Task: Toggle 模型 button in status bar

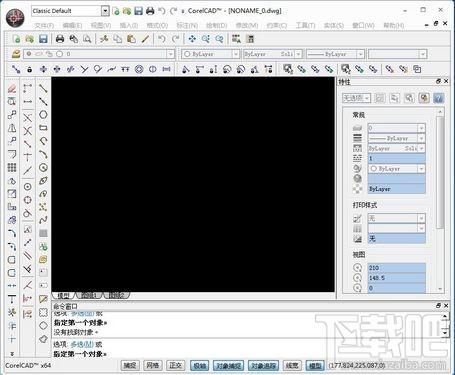Action: point(315,366)
